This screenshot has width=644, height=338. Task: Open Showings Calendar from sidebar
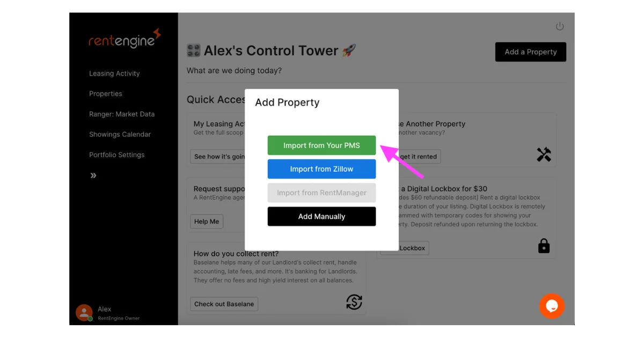point(120,135)
